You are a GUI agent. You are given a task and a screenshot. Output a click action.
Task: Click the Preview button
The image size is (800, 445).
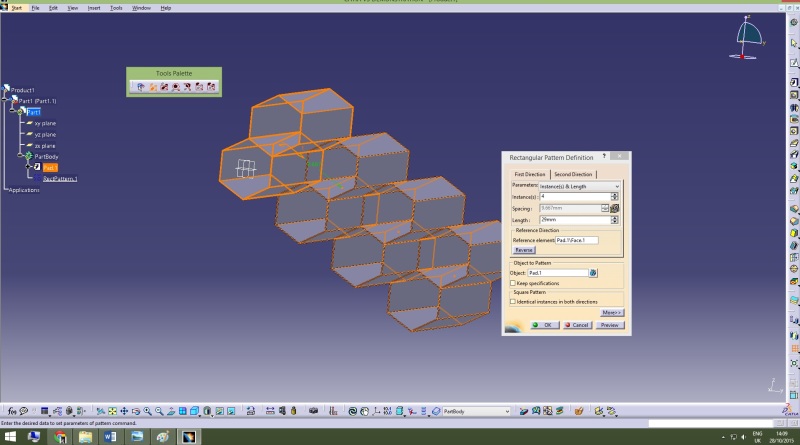[610, 325]
